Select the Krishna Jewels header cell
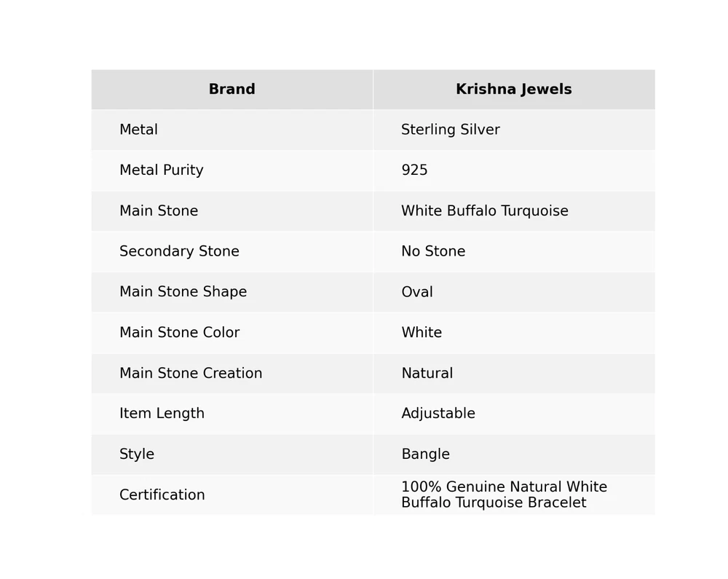The width and height of the screenshot is (728, 579). pos(513,90)
